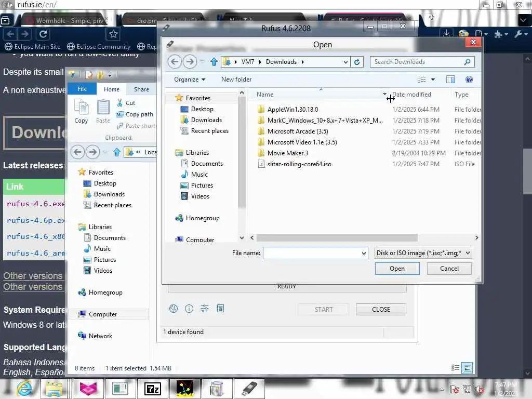The width and height of the screenshot is (532, 399).
Task: Open file type filter Disk or ISO image
Action: pos(423,253)
